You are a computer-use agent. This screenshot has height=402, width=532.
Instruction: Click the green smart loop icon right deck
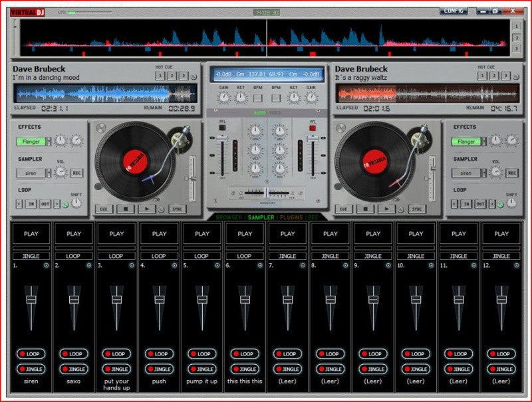pos(501,205)
